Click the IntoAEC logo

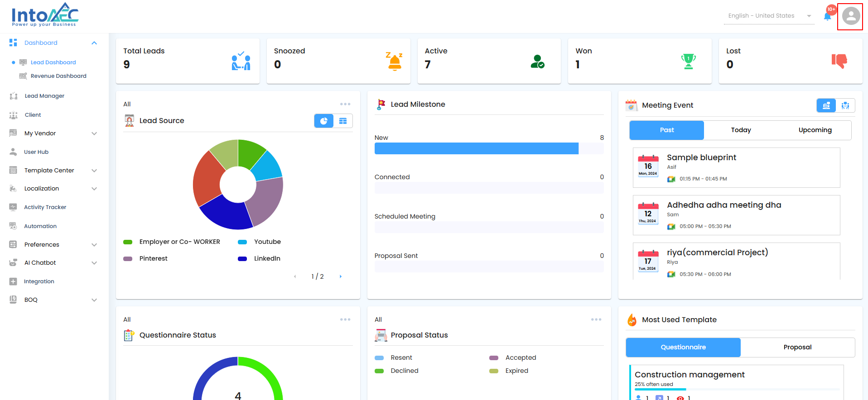click(45, 15)
